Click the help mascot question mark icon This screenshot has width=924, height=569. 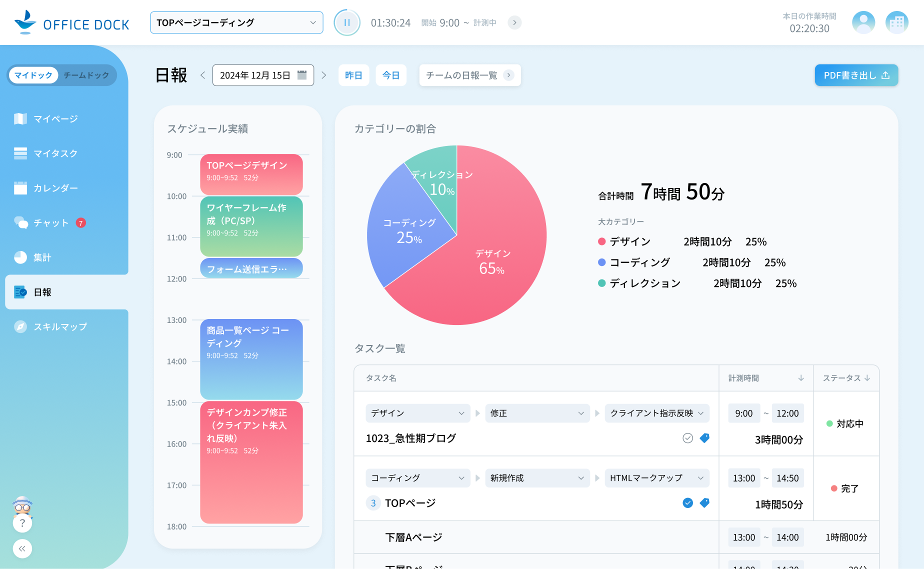coord(22,523)
